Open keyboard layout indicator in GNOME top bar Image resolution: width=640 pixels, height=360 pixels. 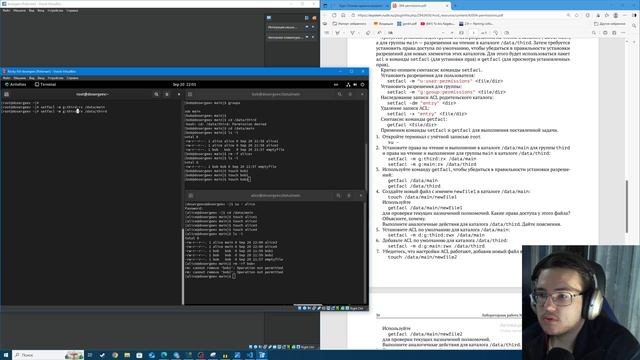click(336, 84)
